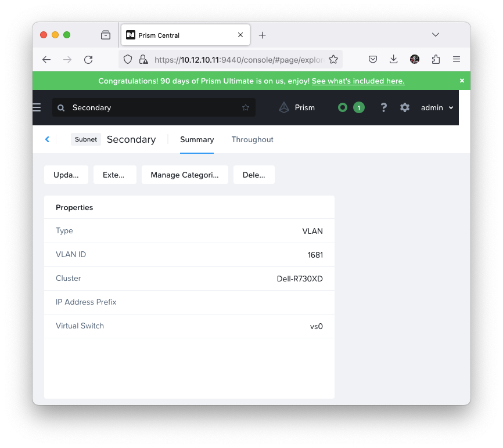Click the Manage Categories button
Image resolution: width=503 pixels, height=448 pixels.
click(185, 175)
